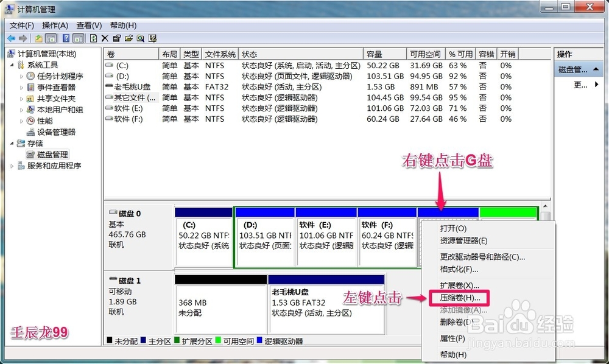
Task: Click the Back navigation arrow icon
Action: tap(12, 38)
